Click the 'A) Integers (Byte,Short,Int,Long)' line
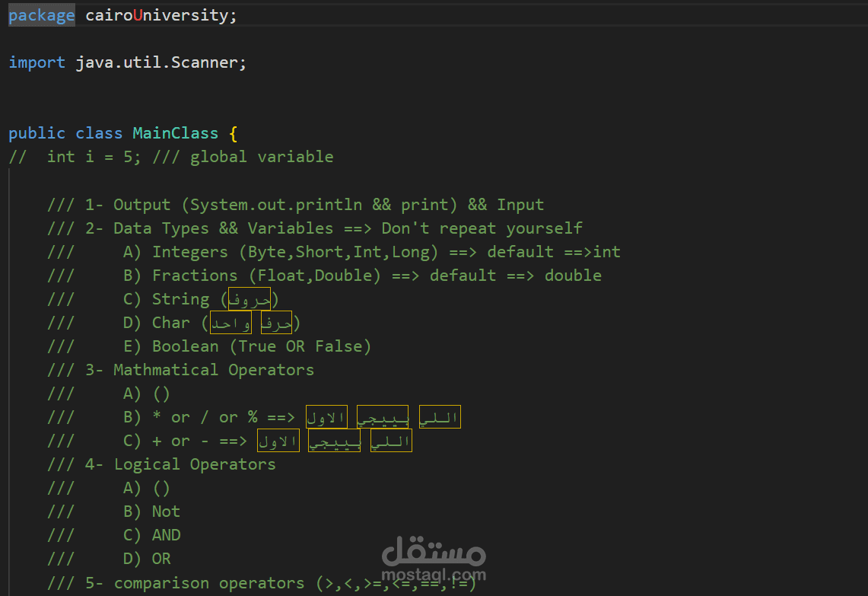This screenshot has width=868, height=596. pyautogui.click(x=333, y=252)
